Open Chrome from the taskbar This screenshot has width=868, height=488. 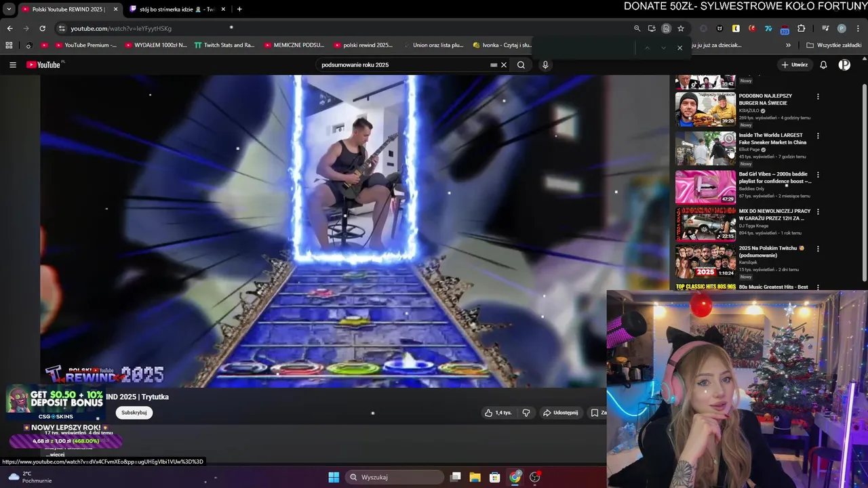(x=515, y=477)
